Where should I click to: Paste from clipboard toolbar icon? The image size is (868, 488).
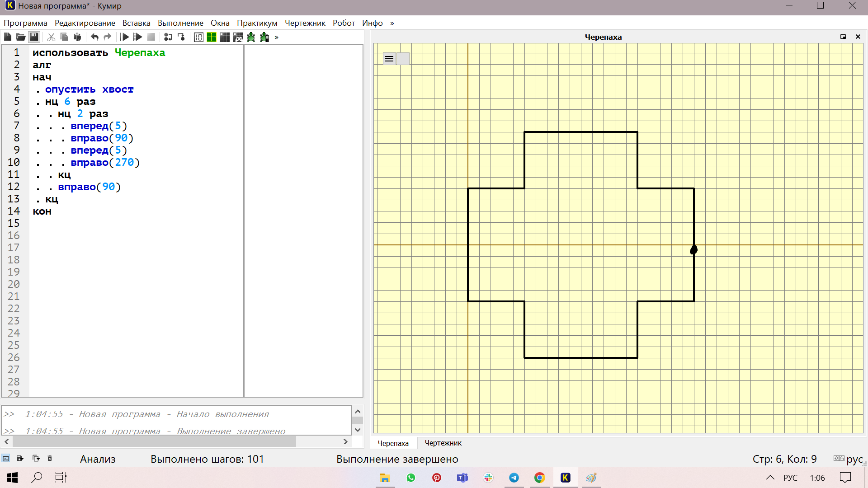[x=77, y=37]
